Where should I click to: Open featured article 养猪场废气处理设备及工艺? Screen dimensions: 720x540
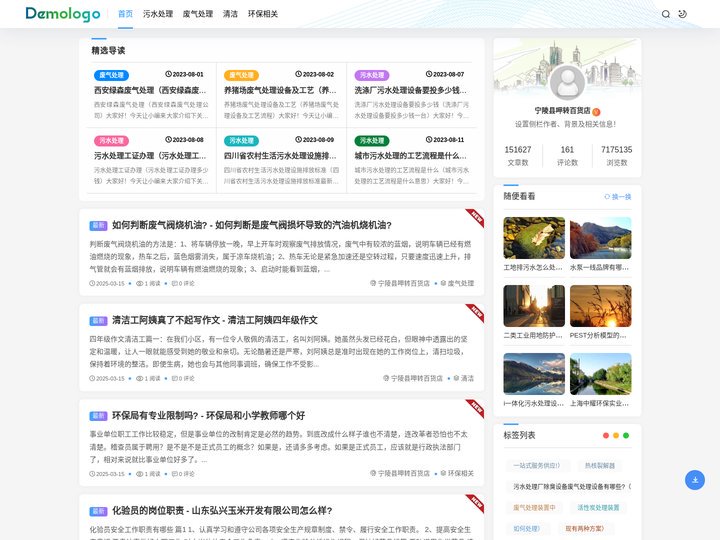(280, 90)
